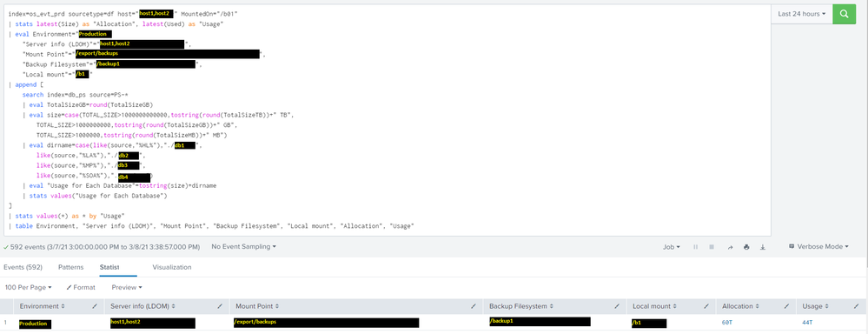Stop the search job
This screenshot has height=334, width=868.
point(712,247)
